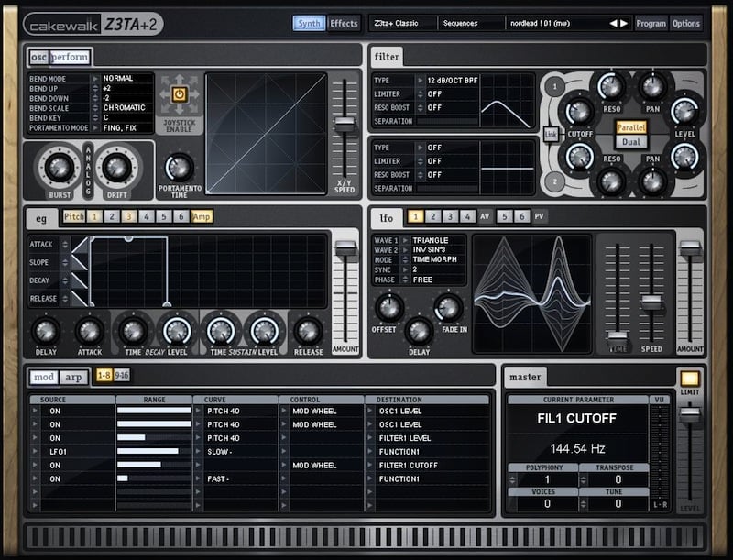Open destination dropdown for Filter1 Cutoff row
The image size is (733, 560).
pyautogui.click(x=370, y=465)
